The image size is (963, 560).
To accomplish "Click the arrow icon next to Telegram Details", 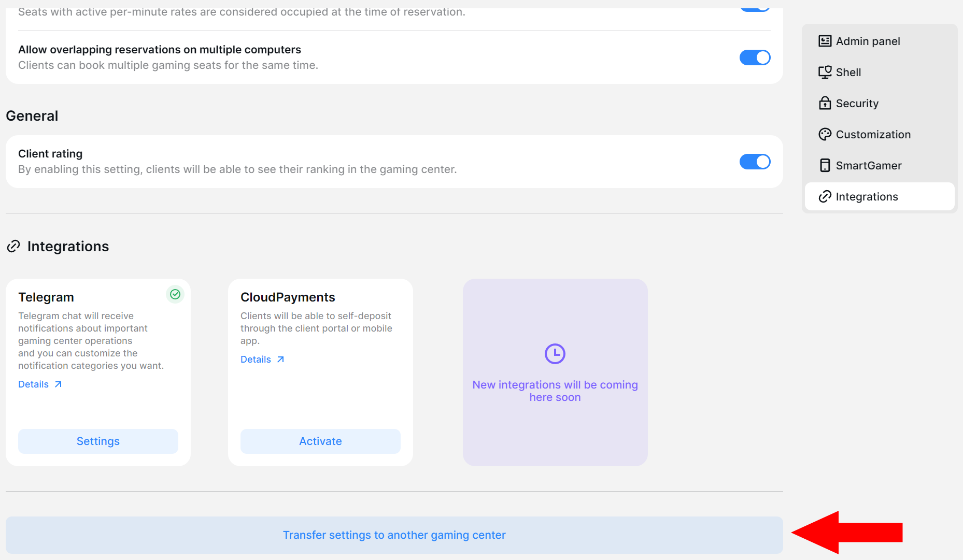I will click(x=58, y=384).
